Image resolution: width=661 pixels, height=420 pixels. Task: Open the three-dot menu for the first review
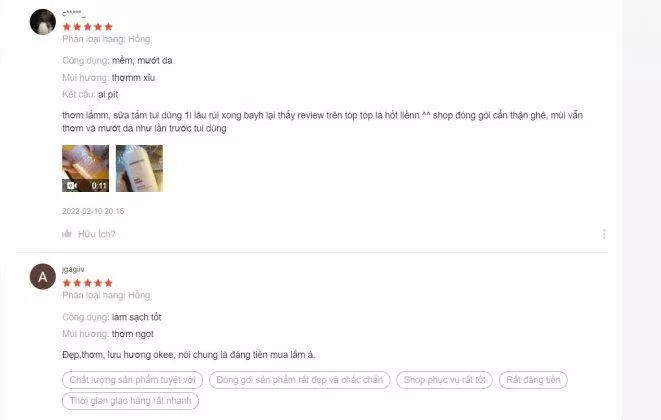[604, 234]
